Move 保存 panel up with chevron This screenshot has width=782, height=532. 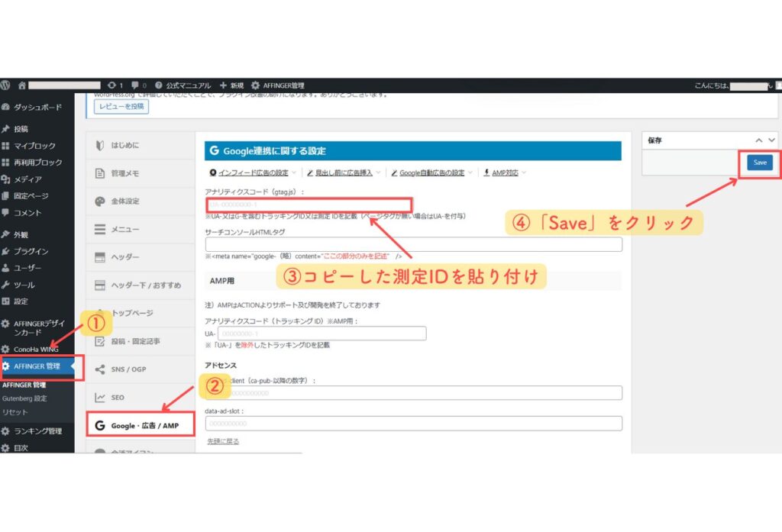click(x=758, y=140)
